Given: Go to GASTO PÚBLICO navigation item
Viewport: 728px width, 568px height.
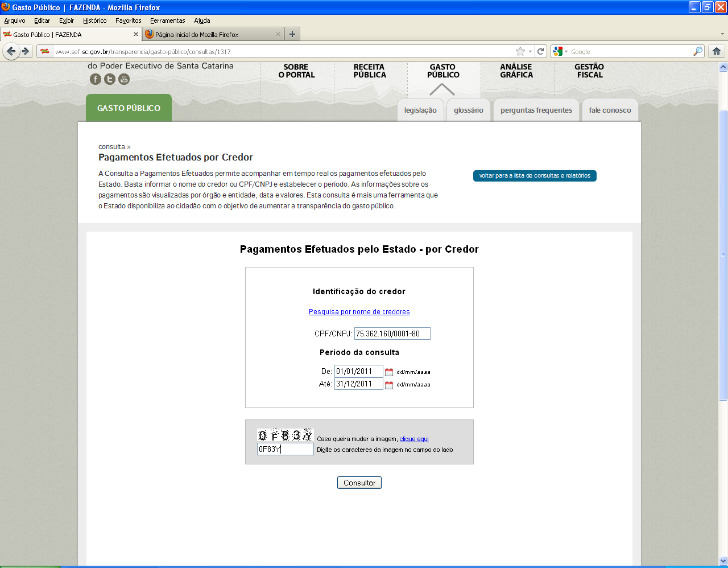Looking at the screenshot, I should 443,71.
